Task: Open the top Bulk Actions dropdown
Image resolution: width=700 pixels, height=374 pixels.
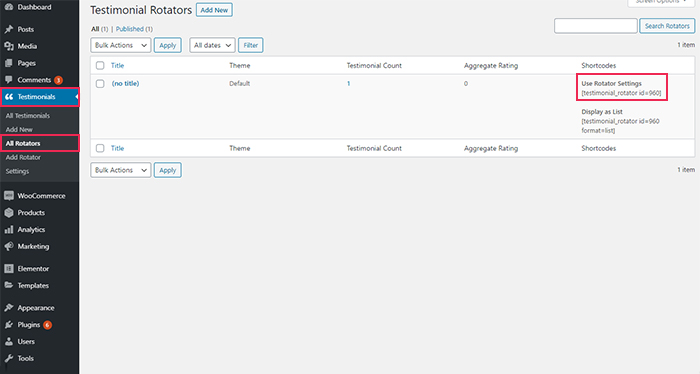Action: [x=121, y=45]
